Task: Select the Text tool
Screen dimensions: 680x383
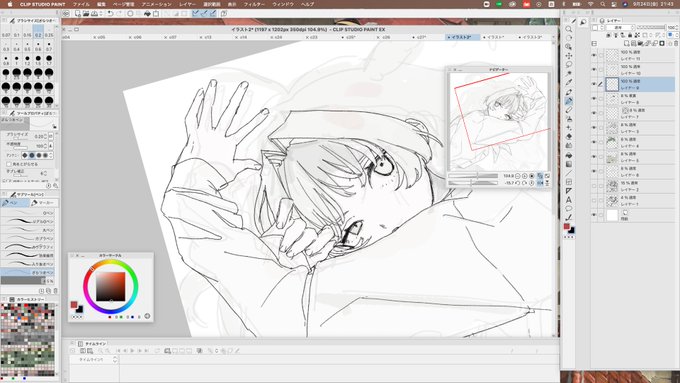Action: [569, 200]
